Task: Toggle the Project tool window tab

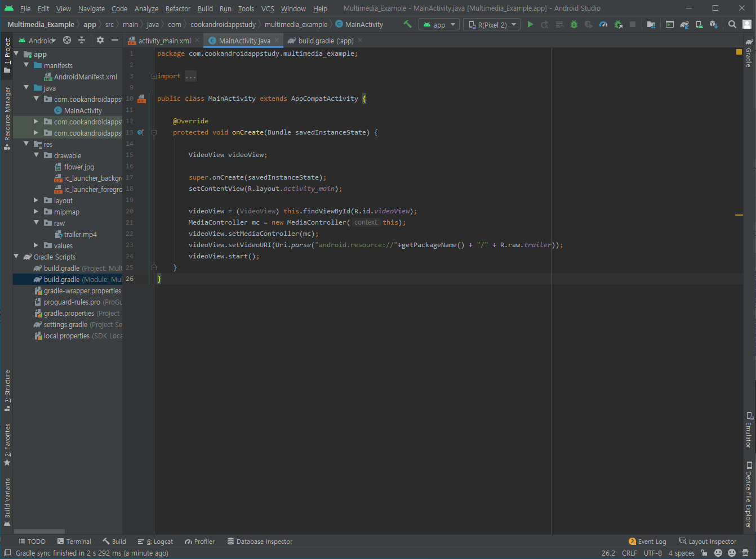Action: click(x=7, y=55)
